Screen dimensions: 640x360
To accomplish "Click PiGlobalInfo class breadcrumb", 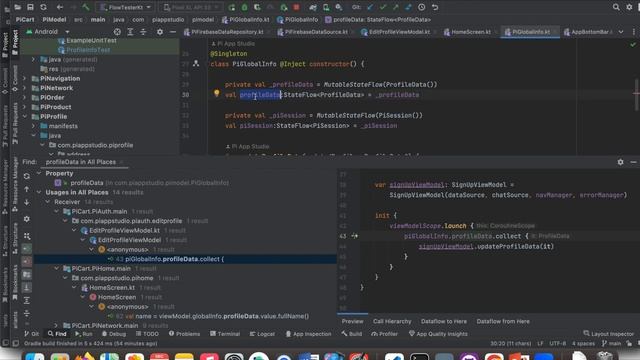I will [298, 20].
